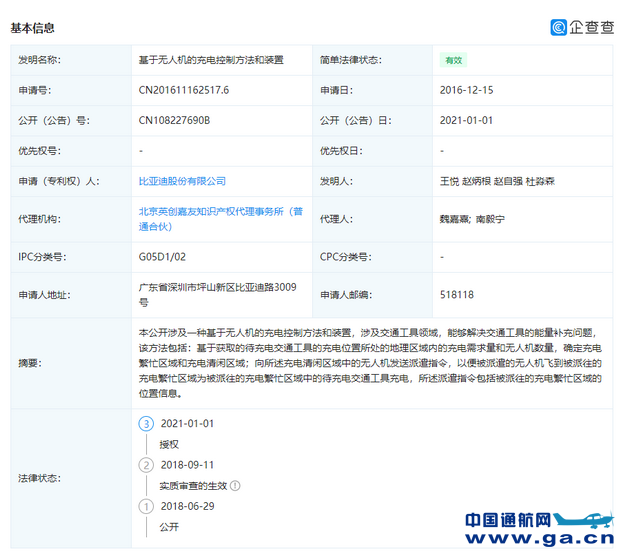Click the info icon beside 实质审查的生效
The image size is (620, 552).
point(235,485)
